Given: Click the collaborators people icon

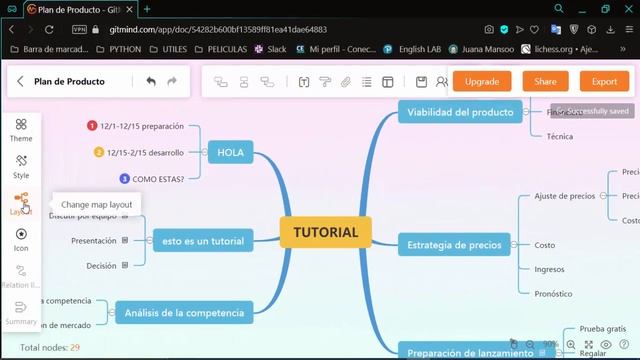Looking at the screenshot, I should coord(442,82).
